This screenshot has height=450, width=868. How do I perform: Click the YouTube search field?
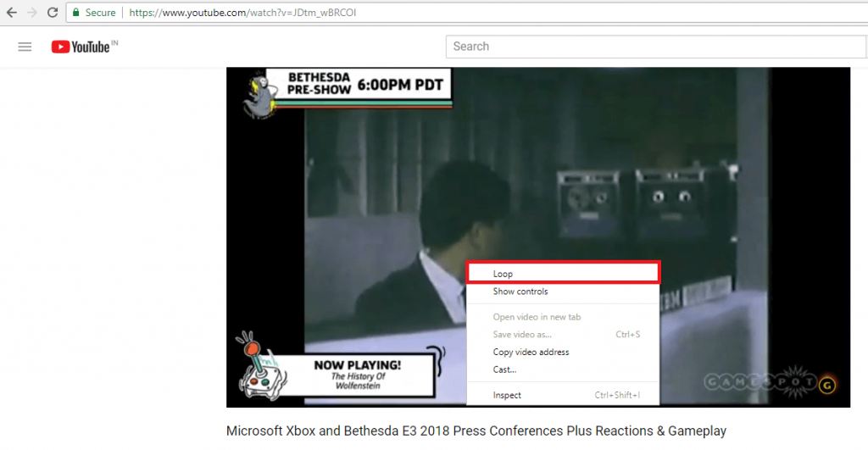(x=655, y=47)
